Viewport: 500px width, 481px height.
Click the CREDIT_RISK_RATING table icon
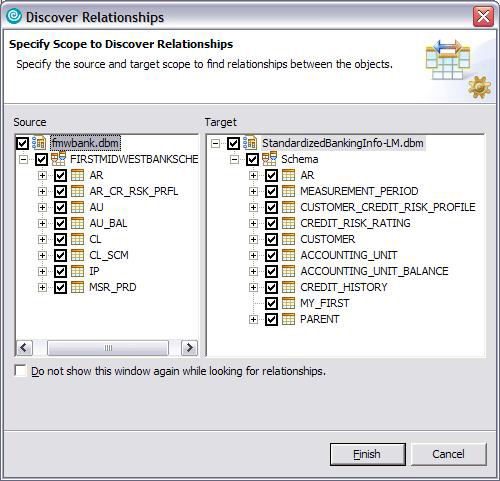(289, 223)
